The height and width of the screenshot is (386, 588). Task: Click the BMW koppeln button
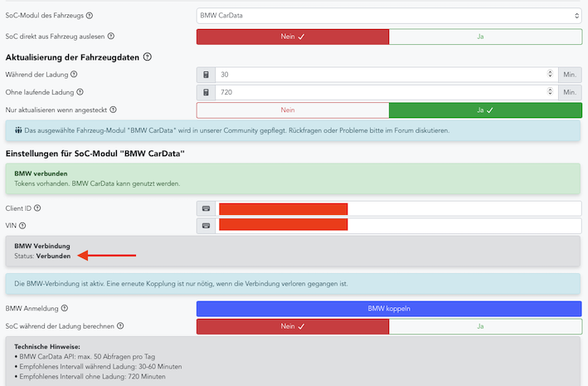[x=389, y=309]
